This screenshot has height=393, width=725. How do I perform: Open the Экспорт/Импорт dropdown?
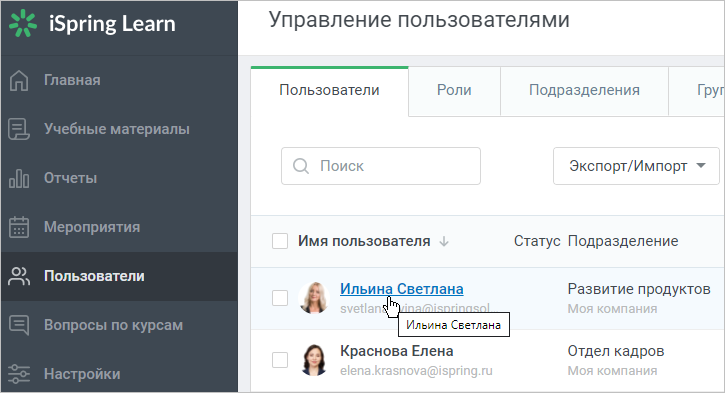click(x=636, y=166)
